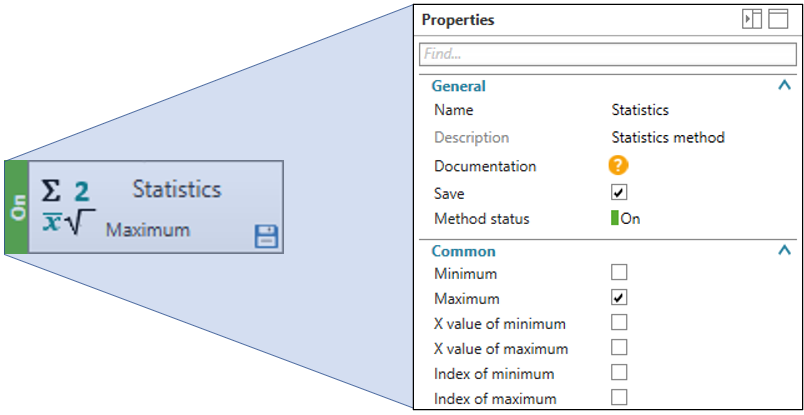This screenshot has width=804, height=415.
Task: Click the Statistics sigma method icon
Action: tap(62, 206)
